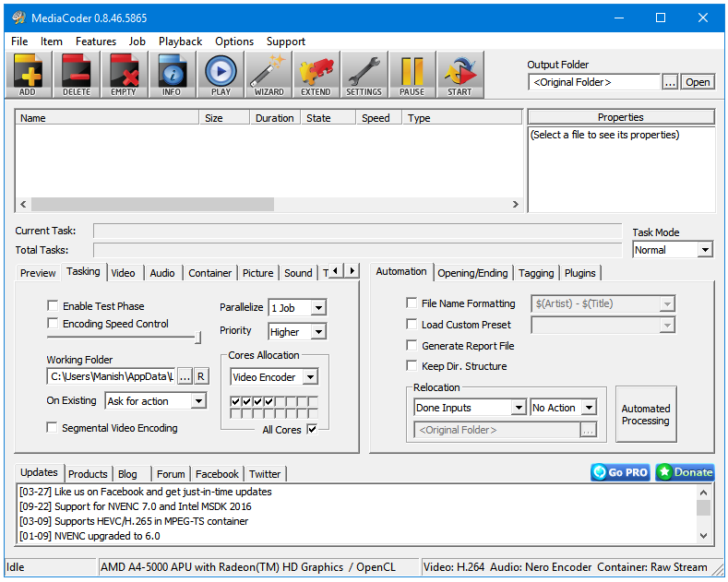The height and width of the screenshot is (582, 728).
Task: Click the updates panel scroll-down arrow
Action: [703, 536]
